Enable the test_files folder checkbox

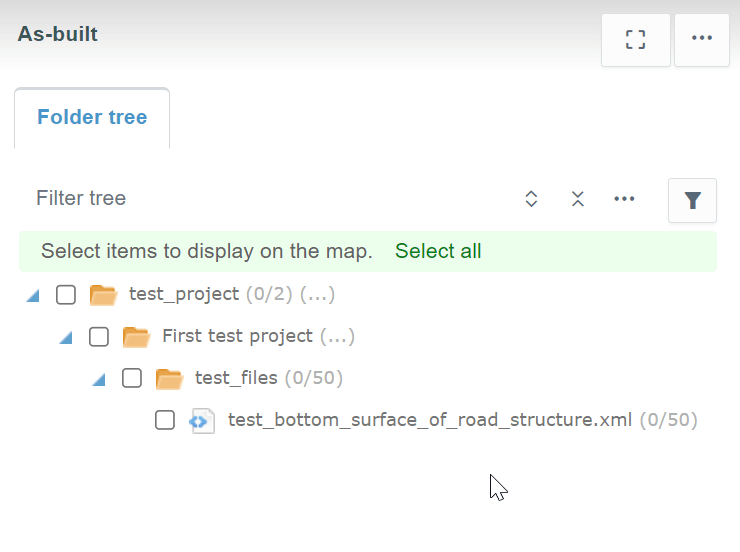pos(132,378)
